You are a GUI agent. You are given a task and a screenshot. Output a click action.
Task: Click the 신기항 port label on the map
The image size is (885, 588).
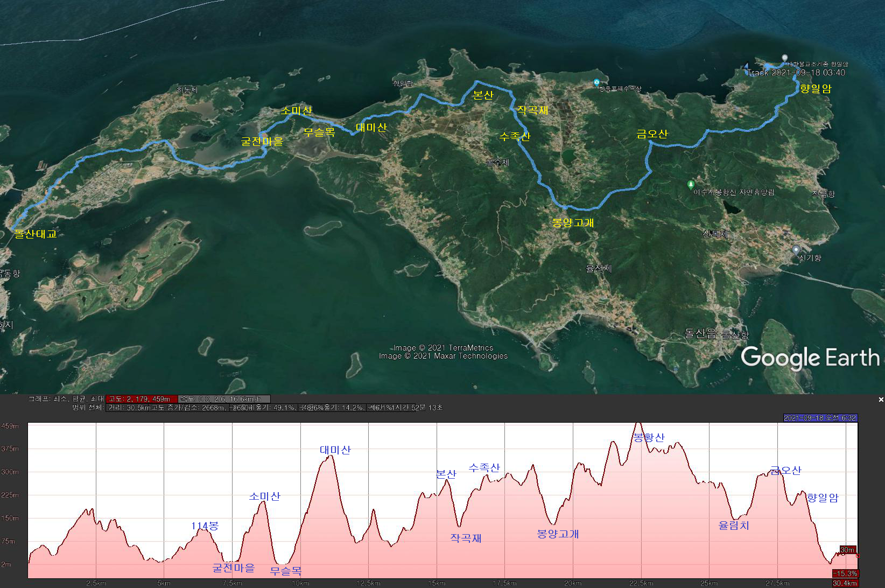pyautogui.click(x=810, y=258)
